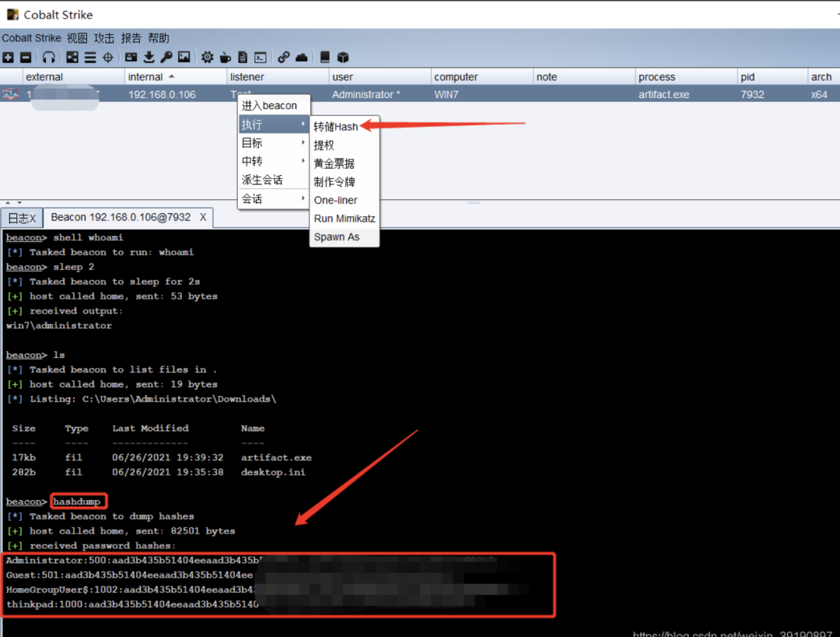Sort sessions by the internal column header
This screenshot has height=637, width=840.
(x=176, y=77)
